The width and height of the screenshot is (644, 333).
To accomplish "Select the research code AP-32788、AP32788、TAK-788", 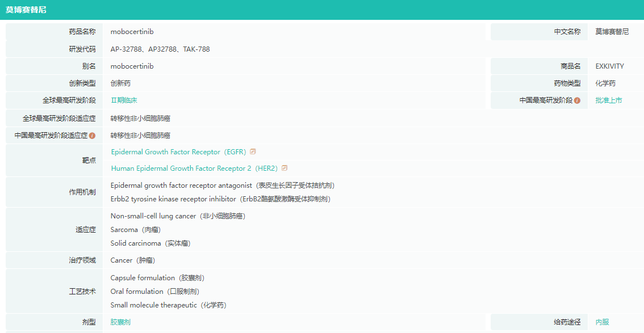I will point(160,49).
